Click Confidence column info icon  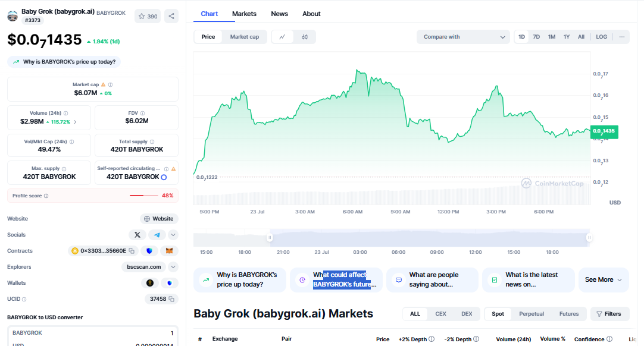click(609, 339)
